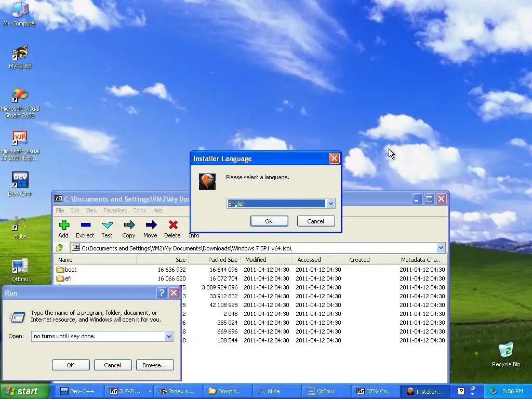Click OK in the Run dialog
Screen dimensions: 532x399
point(71,365)
